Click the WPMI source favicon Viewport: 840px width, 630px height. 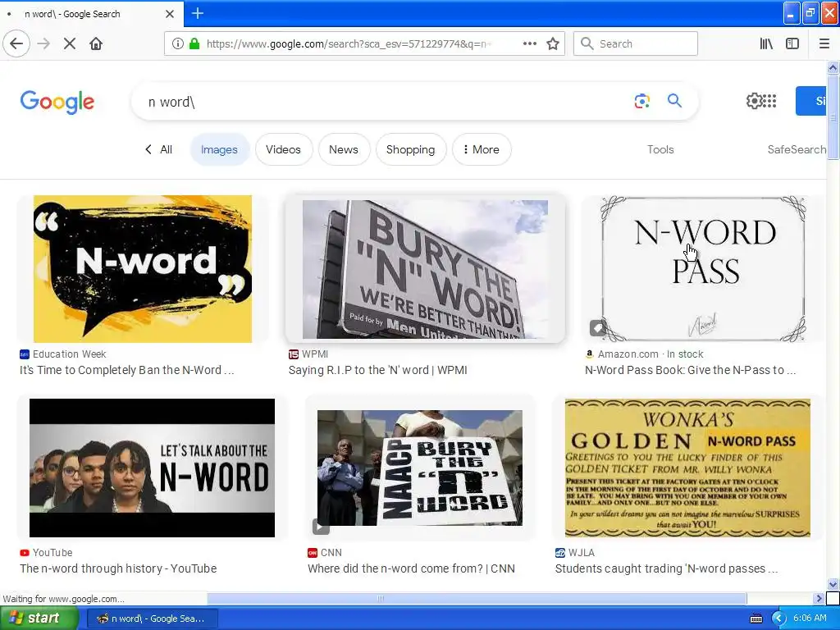[293, 354]
